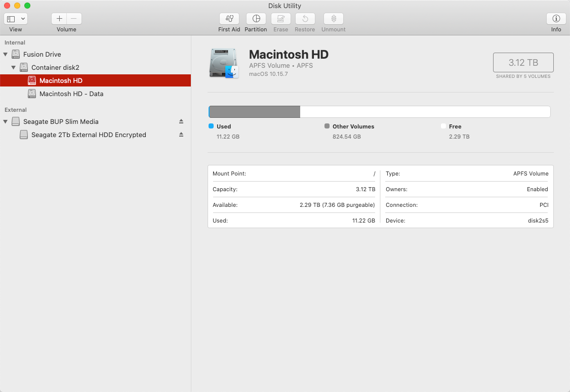Image resolution: width=570 pixels, height=392 pixels.
Task: Click the SHARED BY 5 VOLUMES label
Action: click(523, 76)
